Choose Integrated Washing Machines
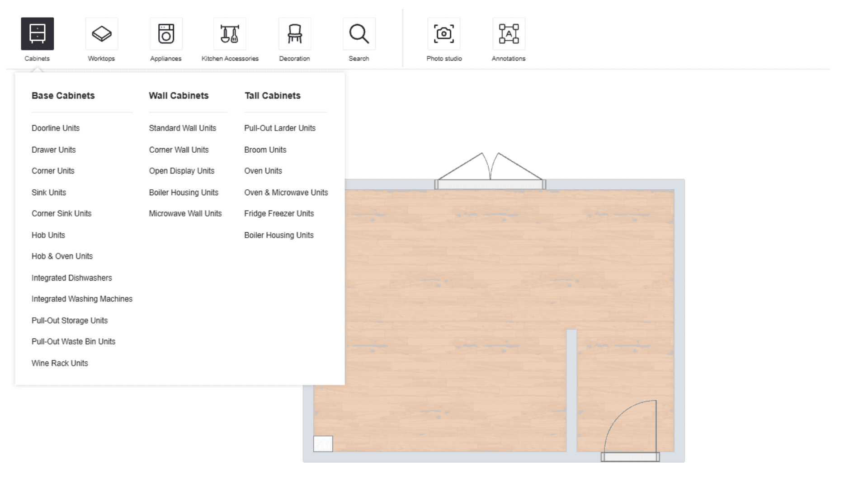Viewport: 868px width, 488px height. tap(82, 299)
